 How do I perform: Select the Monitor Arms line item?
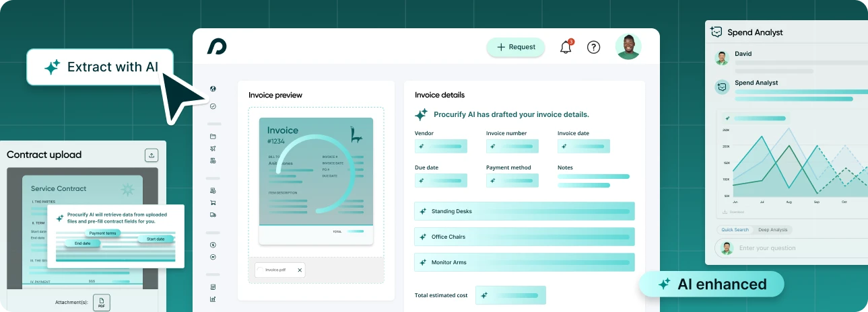pos(525,262)
